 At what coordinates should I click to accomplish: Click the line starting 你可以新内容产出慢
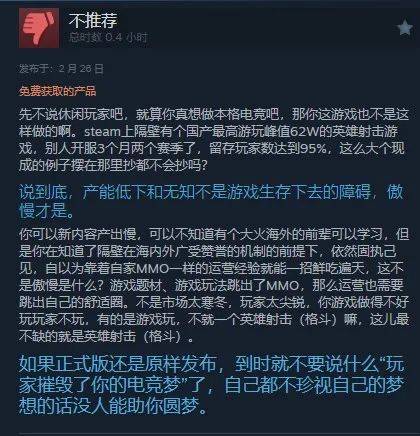tap(214, 235)
